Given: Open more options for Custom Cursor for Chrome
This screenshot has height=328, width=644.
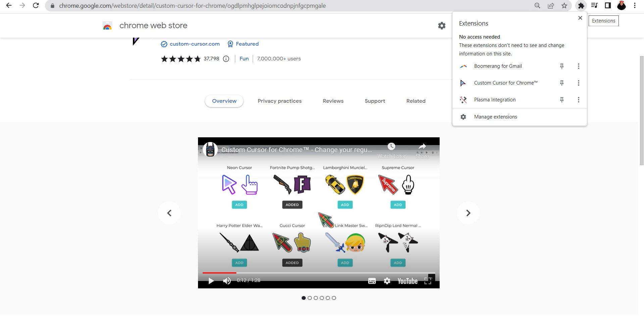Looking at the screenshot, I should 578,83.
